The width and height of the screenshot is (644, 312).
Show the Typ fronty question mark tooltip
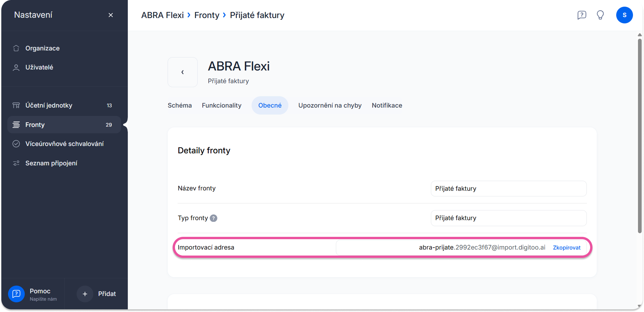coord(213,218)
